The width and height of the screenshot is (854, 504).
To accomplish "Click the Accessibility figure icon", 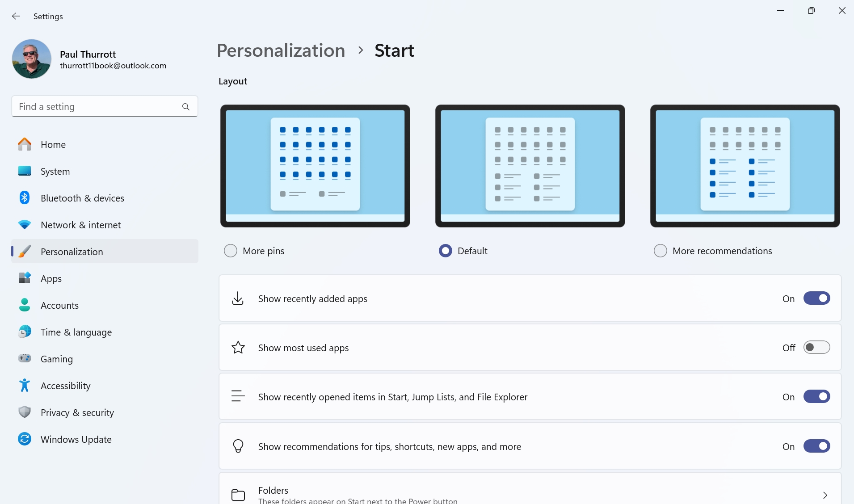I will pyautogui.click(x=25, y=385).
